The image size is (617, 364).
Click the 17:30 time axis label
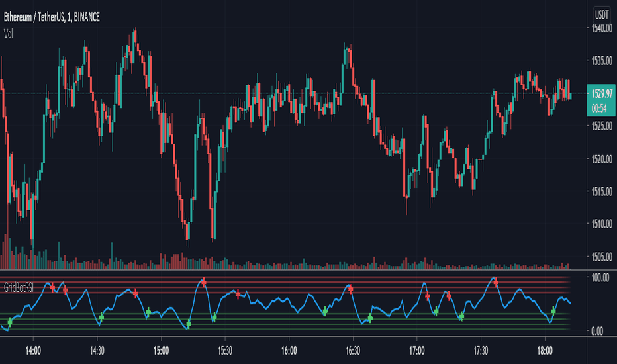pyautogui.click(x=481, y=351)
